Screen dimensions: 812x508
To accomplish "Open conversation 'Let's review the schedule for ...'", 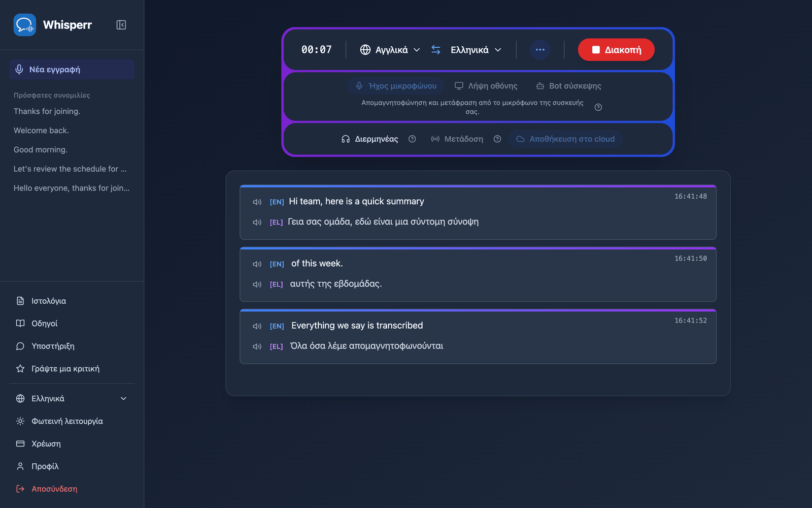I will [x=72, y=169].
